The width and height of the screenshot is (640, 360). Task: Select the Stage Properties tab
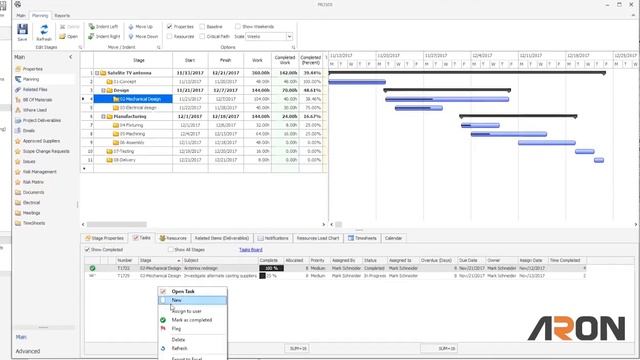pos(104,238)
